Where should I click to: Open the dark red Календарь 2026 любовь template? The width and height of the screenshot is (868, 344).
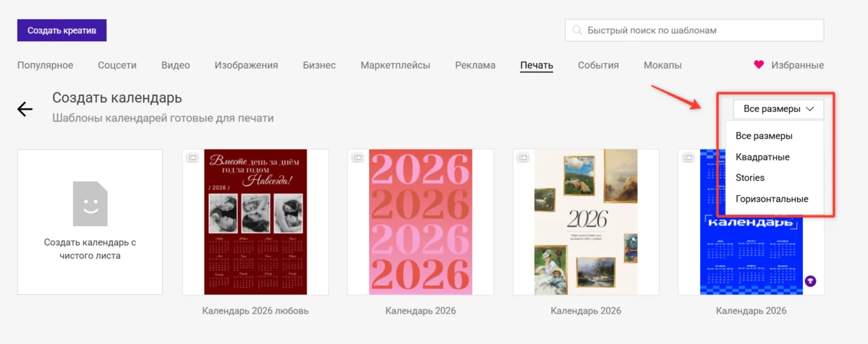pyautogui.click(x=255, y=222)
